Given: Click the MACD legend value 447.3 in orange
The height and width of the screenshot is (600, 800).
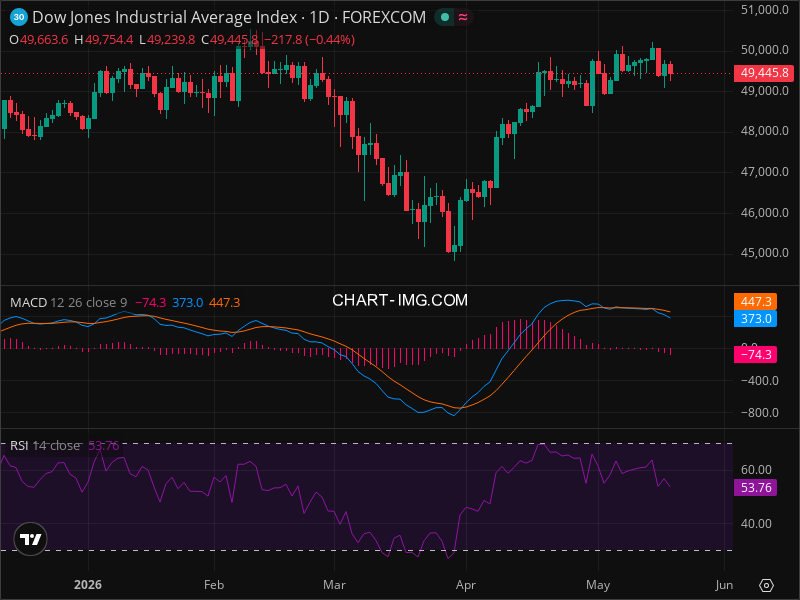Looking at the screenshot, I should [x=224, y=303].
